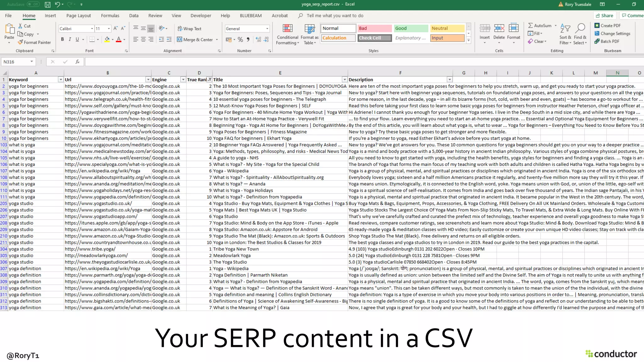Open the number format dropdown showing General
The width and height of the screenshot is (644, 362).
click(x=267, y=29)
